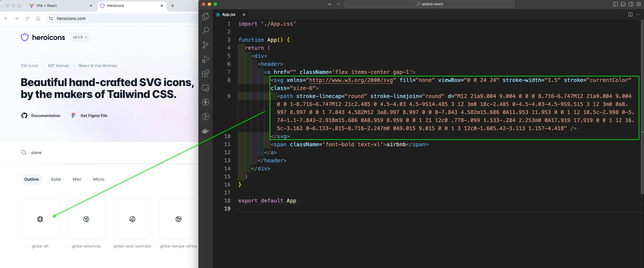Viewport: 644px width, 268px height.
Task: Select the Micro icon style tab
Action: coord(99,179)
